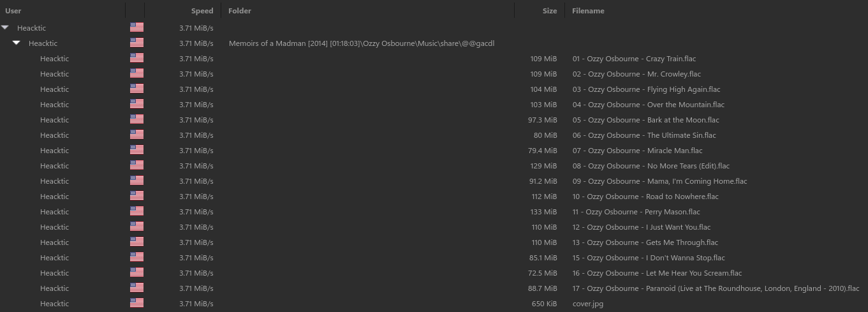This screenshot has width=868, height=312.
Task: Select file 15 - I Don't Wanna Stop.flac
Action: point(649,258)
